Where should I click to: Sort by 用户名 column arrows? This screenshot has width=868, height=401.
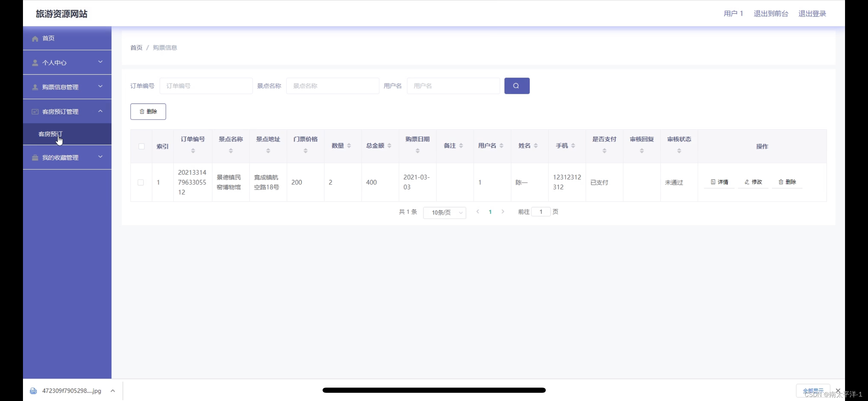point(502,146)
